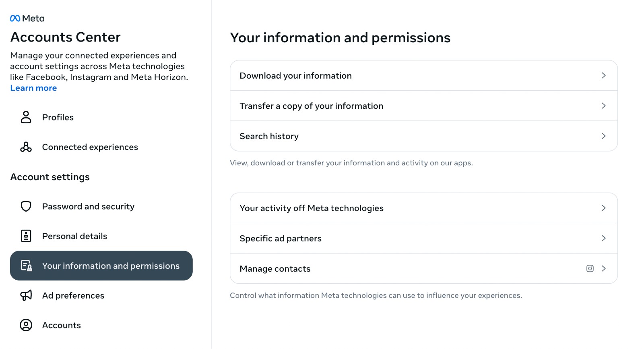Open Transfer a copy of your information

423,106
